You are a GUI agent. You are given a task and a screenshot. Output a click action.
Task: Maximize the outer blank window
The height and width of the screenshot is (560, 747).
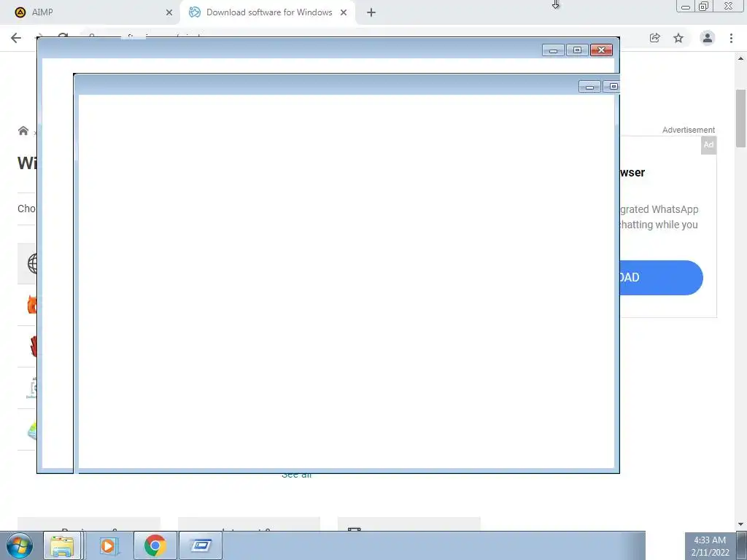pyautogui.click(x=577, y=50)
